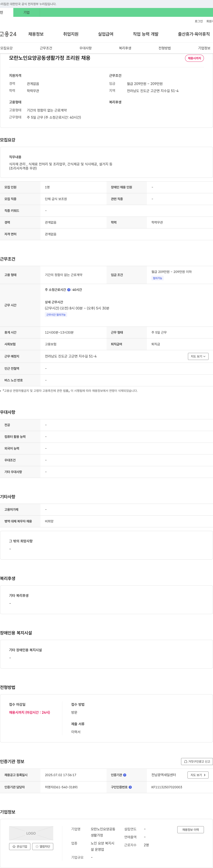Click the 단체 급식 보조원 job type value

click(56, 199)
